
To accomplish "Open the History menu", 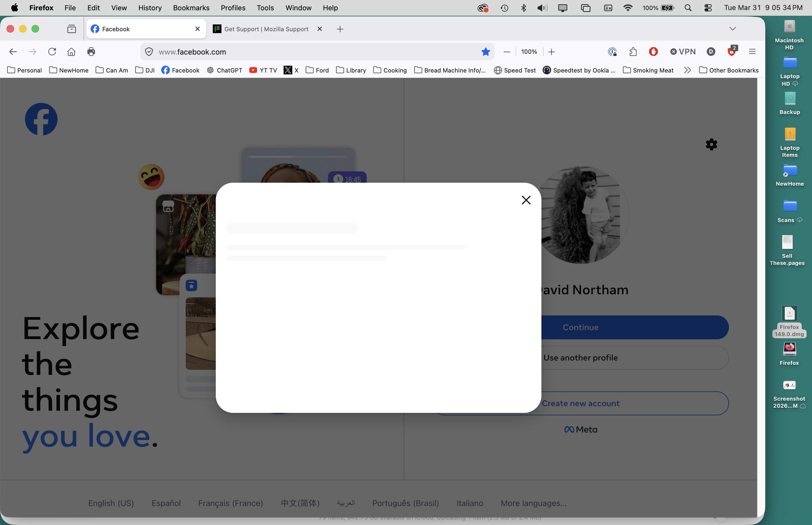I will pos(150,8).
